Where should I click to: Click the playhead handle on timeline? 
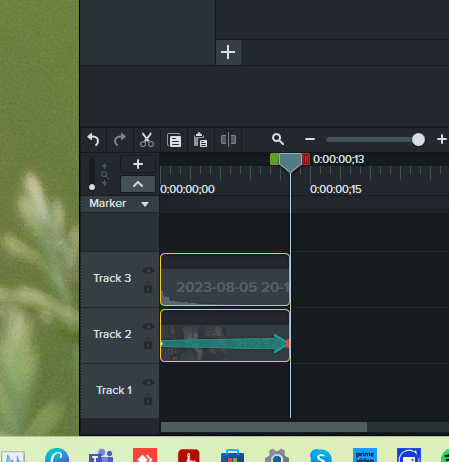(x=290, y=162)
